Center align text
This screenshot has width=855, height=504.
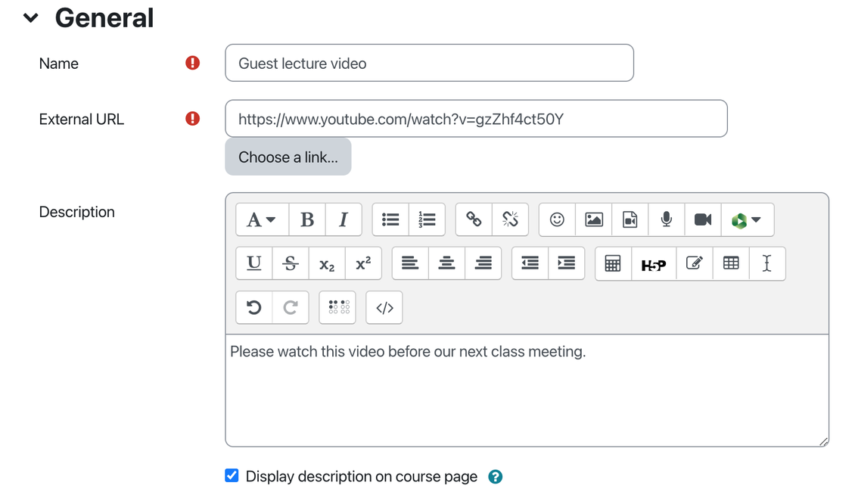pos(446,263)
